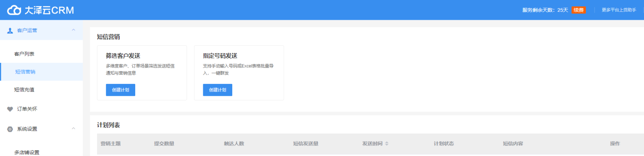Click the 计划状态 column header
Screen dimensions: 644x156
pos(444,144)
